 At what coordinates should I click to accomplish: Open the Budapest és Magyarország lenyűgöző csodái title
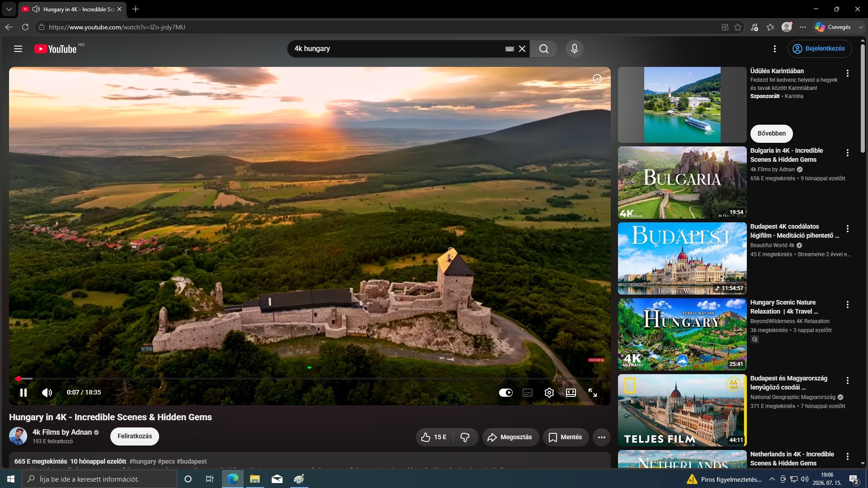tap(789, 383)
